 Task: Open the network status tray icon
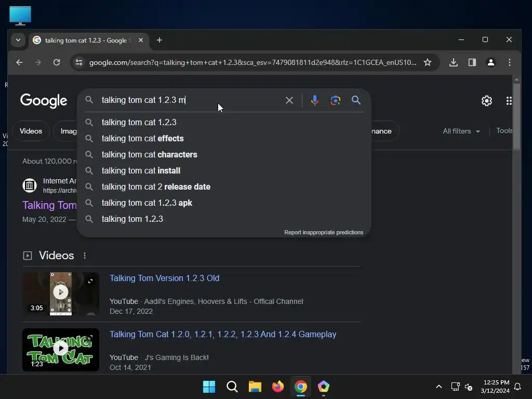point(455,387)
